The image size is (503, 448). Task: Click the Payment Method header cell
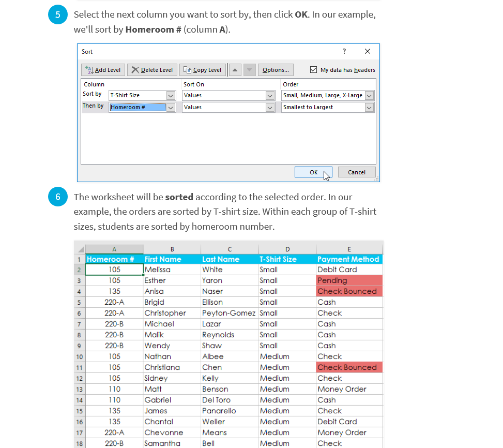[349, 259]
